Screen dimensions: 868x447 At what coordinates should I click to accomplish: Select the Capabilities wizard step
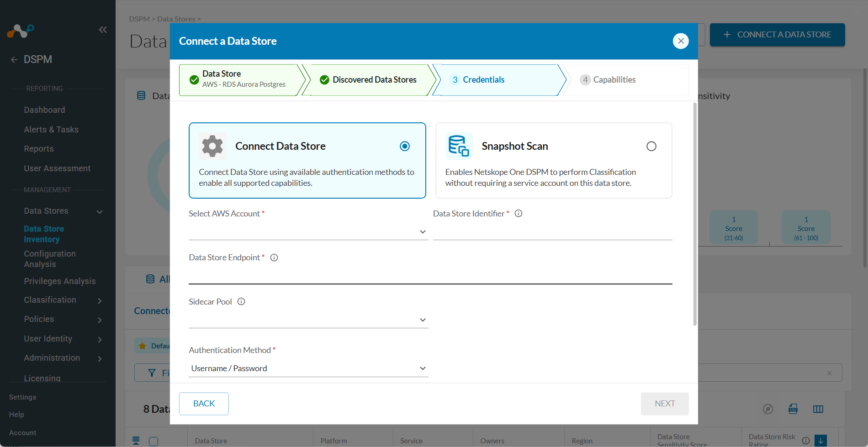pyautogui.click(x=626, y=80)
